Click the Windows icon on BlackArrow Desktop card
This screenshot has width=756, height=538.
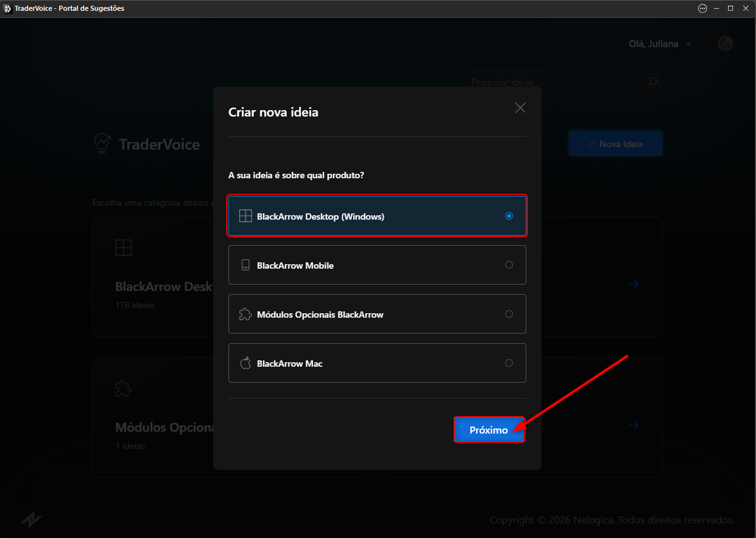pos(123,248)
